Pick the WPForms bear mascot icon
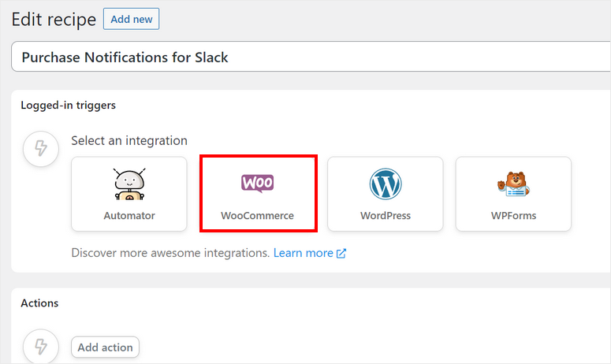This screenshot has width=611, height=364. (513, 184)
